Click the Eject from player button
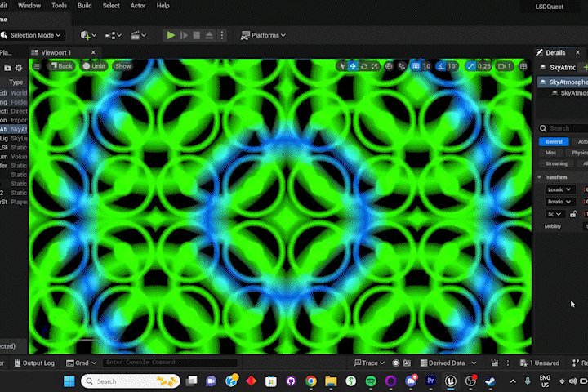The image size is (588, 392). coord(209,35)
